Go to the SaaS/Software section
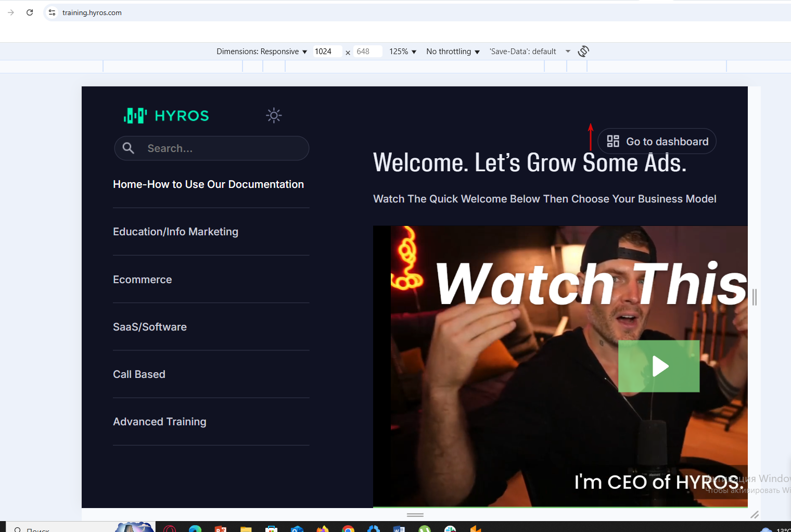 (150, 327)
